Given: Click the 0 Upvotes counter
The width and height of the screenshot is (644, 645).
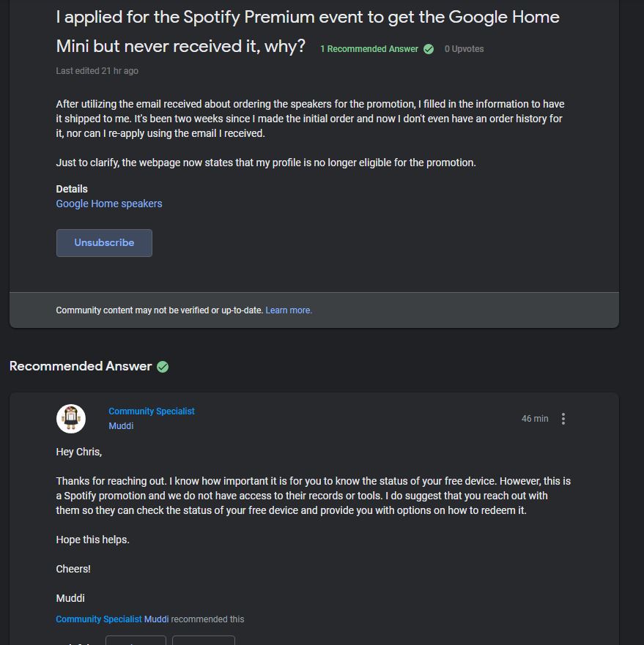Looking at the screenshot, I should click(465, 49).
